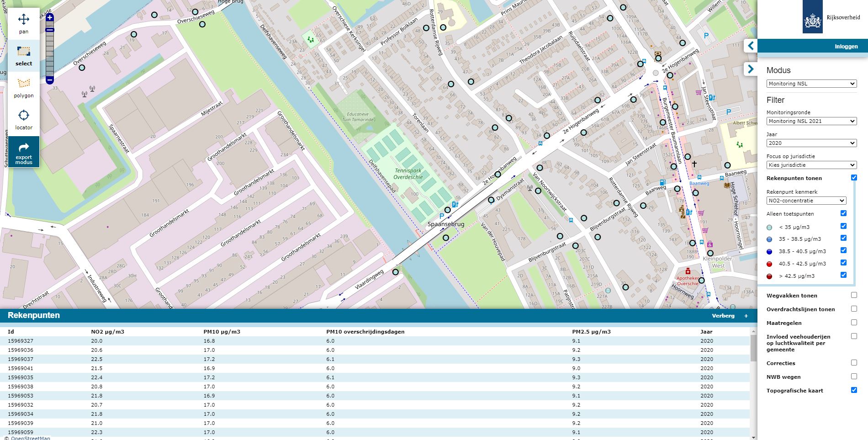Select table row 15969327

point(375,341)
